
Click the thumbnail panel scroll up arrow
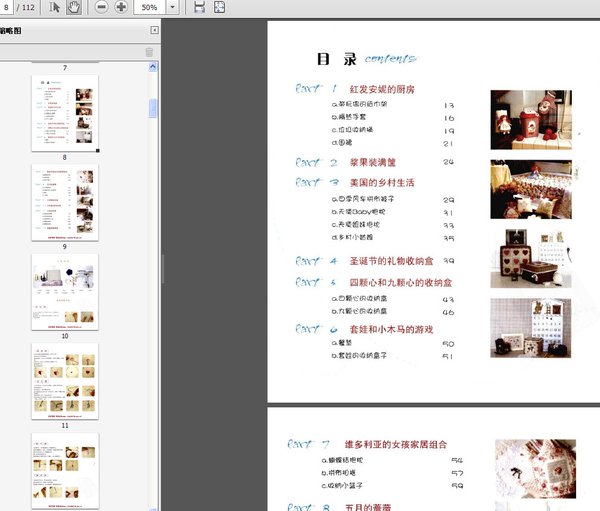point(153,67)
